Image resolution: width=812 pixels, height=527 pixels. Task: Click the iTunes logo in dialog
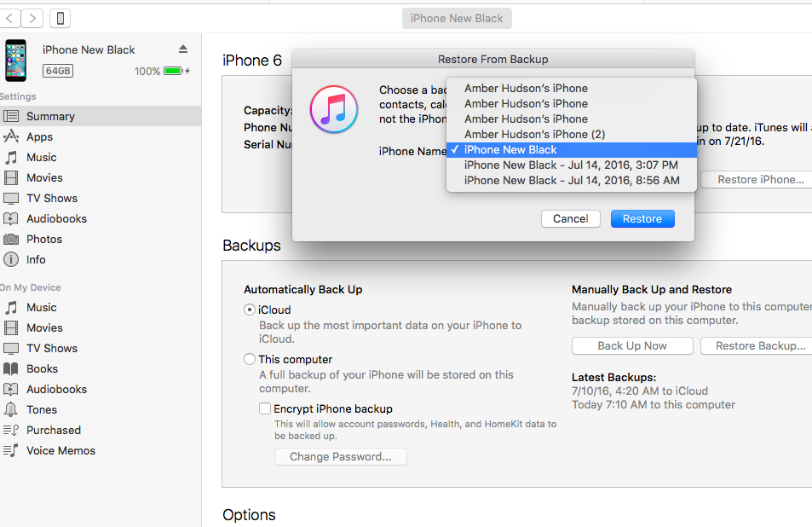[x=334, y=109]
